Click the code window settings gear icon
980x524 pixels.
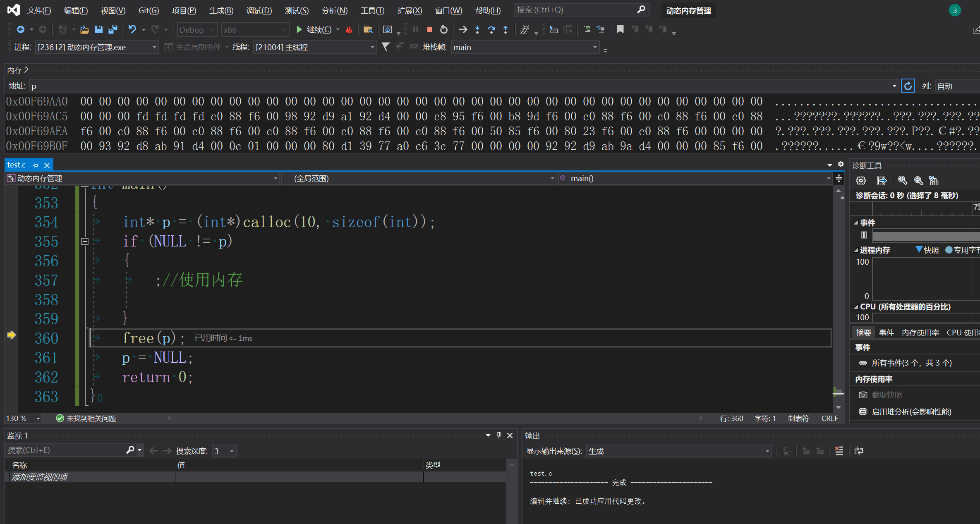841,164
